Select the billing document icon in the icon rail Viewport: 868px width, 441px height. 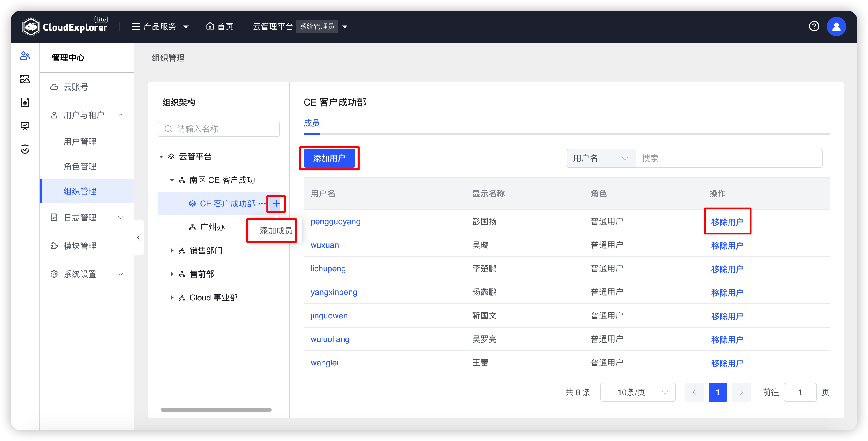point(25,102)
